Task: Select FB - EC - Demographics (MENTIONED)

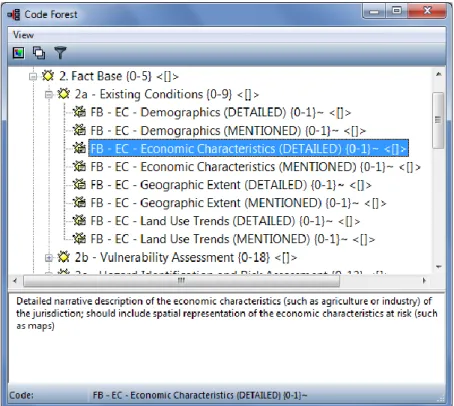Action: click(228, 131)
